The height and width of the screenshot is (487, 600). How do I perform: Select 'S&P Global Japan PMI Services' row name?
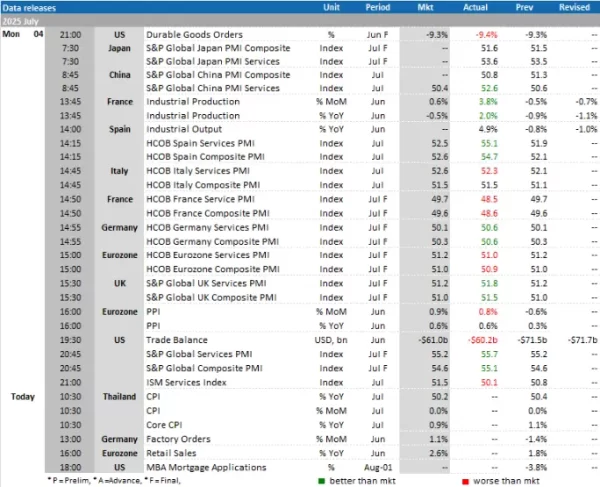point(213,62)
